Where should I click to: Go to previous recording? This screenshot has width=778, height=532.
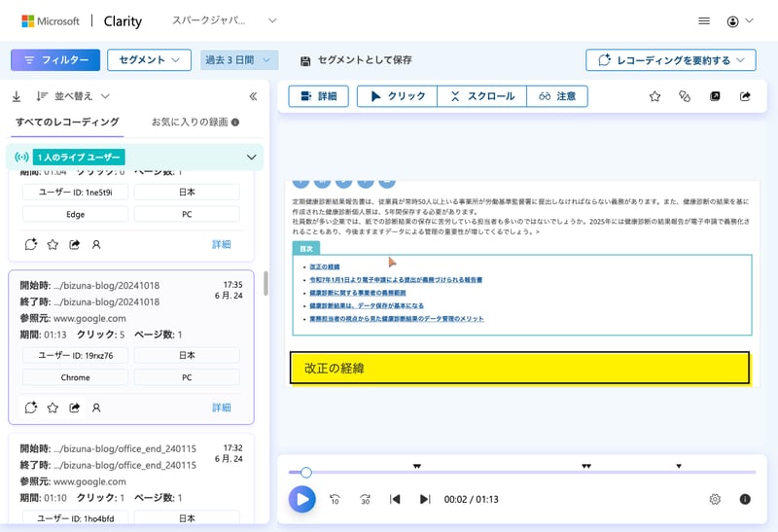point(395,499)
